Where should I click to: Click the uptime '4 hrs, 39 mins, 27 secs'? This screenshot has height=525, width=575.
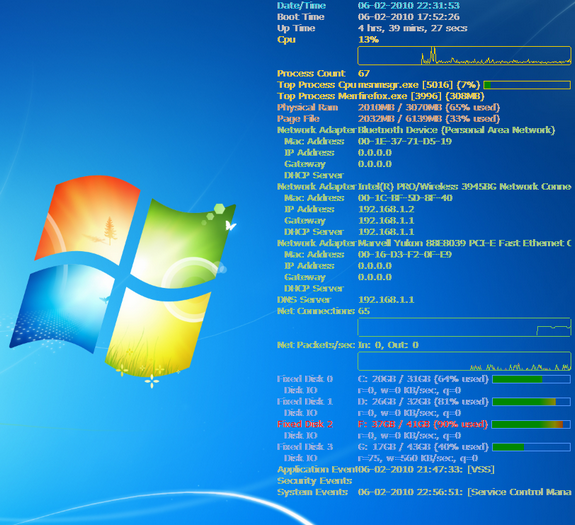pos(413,28)
